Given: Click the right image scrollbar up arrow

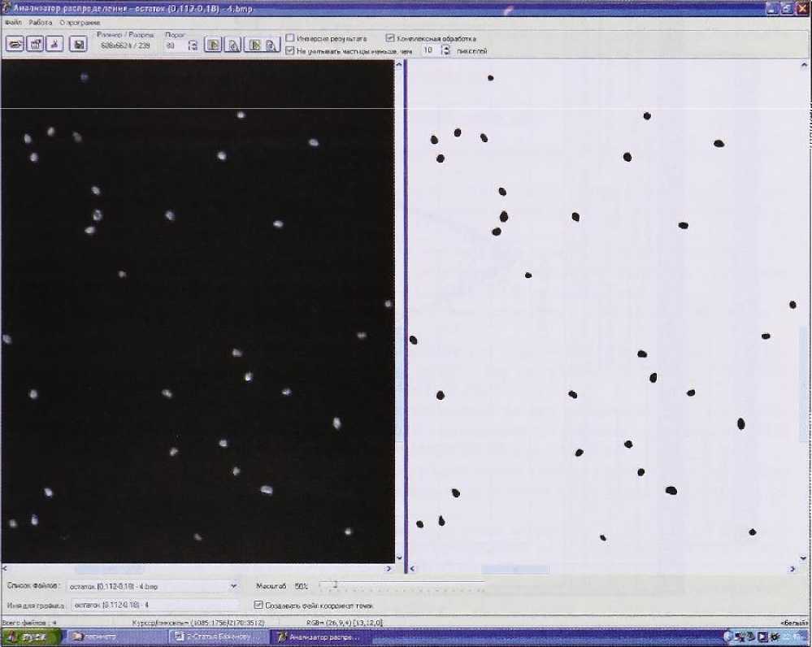Looking at the screenshot, I should point(804,65).
